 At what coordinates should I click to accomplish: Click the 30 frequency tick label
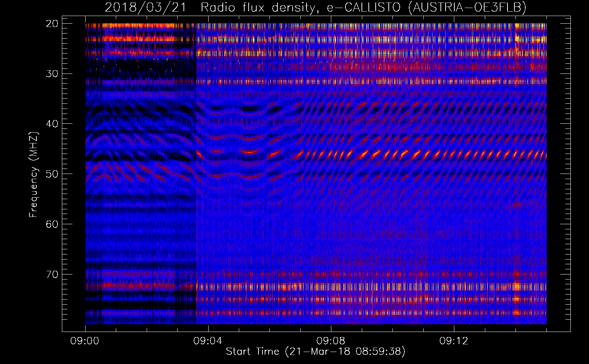[x=52, y=74]
